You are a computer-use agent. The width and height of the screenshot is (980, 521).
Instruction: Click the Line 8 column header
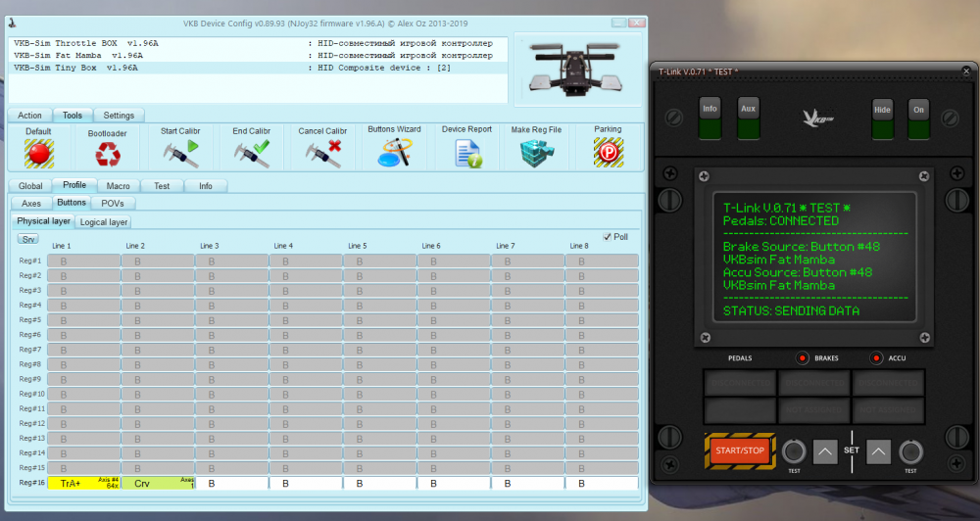click(579, 246)
